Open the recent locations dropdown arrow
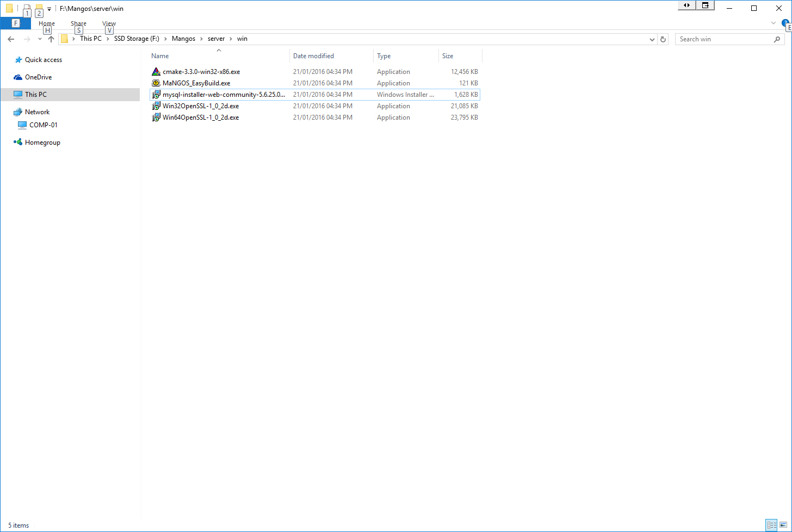Viewport: 792px width, 532px height. (40, 39)
